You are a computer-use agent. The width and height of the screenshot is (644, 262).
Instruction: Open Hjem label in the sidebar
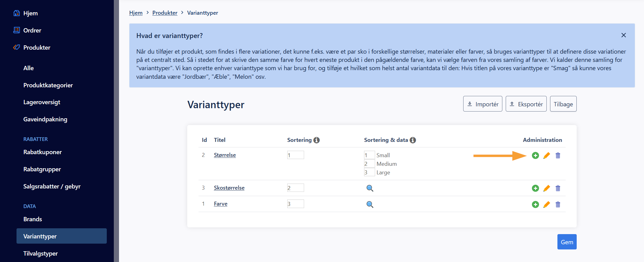pyautogui.click(x=31, y=13)
